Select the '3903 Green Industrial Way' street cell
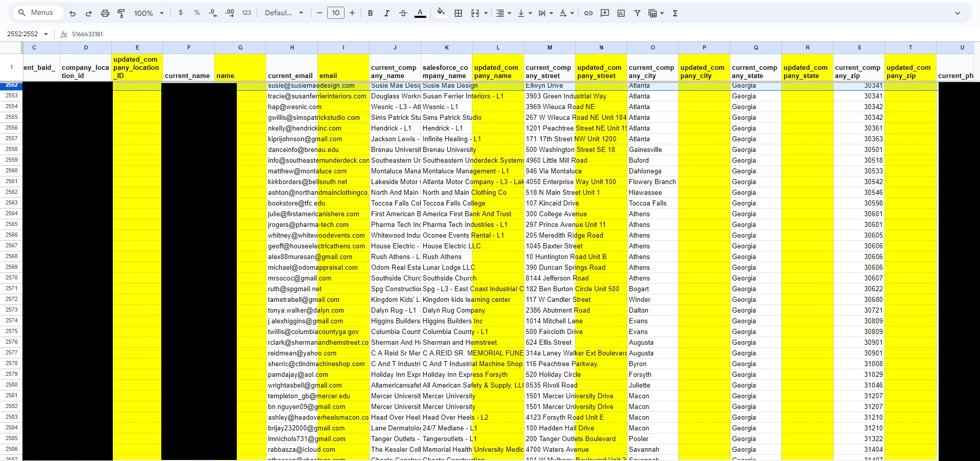 (550, 96)
